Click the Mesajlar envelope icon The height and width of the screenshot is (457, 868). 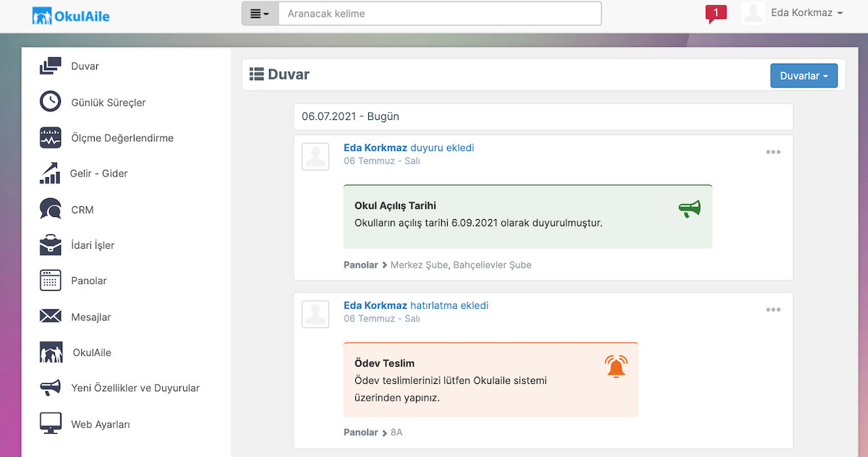coord(51,317)
